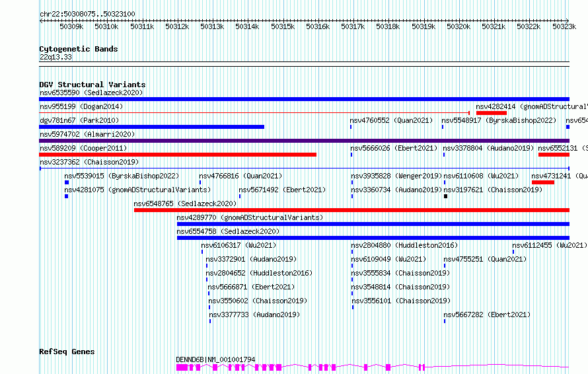This screenshot has height=374, width=588.
Task: Select the red nsv6552131 variant bar
Action: pos(554,155)
